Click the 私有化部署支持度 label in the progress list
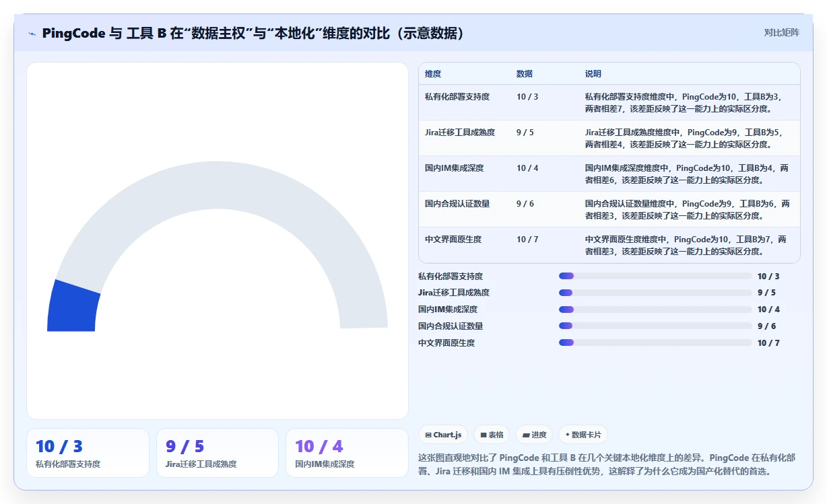This screenshot has width=827, height=504. pos(451,276)
